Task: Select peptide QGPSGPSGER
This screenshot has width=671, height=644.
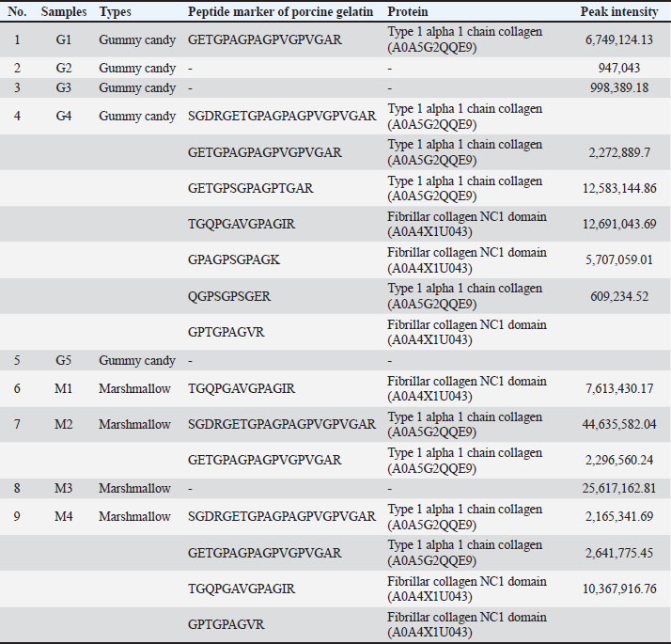Action: click(229, 296)
